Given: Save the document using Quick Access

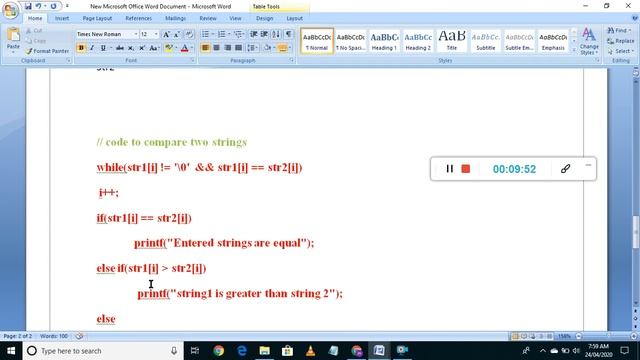Looking at the screenshot, I should pos(28,6).
